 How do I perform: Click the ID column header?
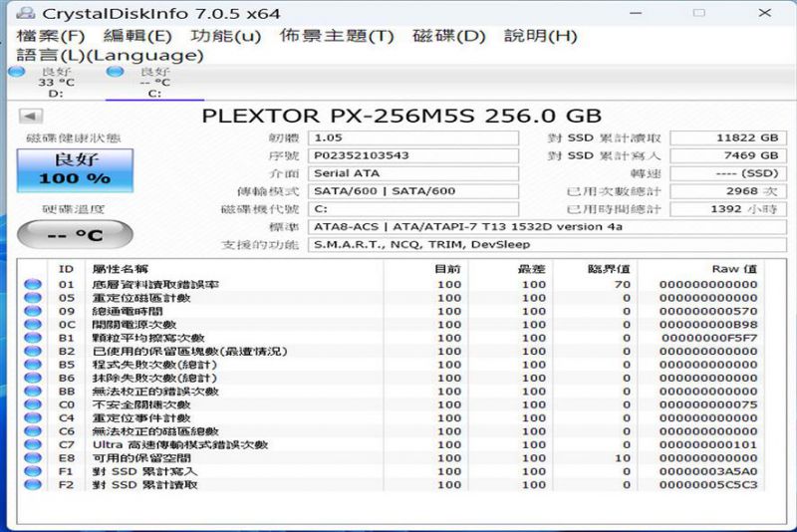(66, 269)
